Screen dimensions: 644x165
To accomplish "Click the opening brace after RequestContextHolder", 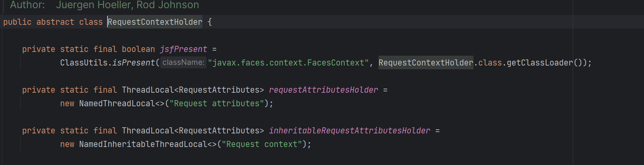I will tap(210, 22).
